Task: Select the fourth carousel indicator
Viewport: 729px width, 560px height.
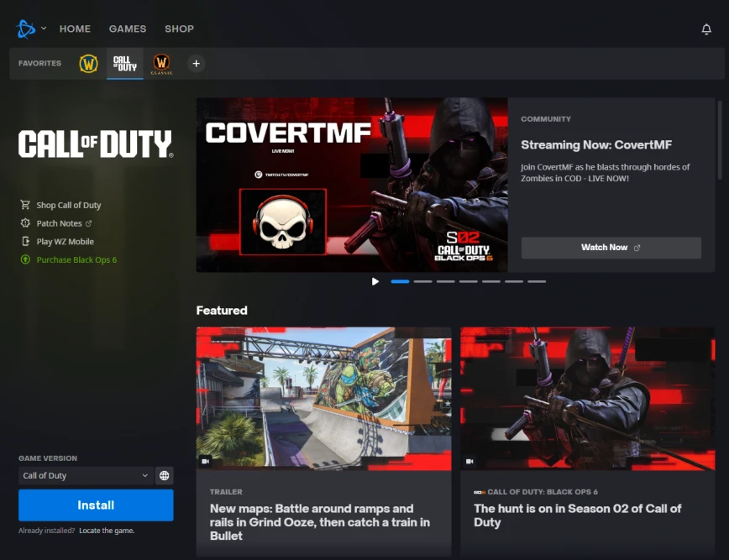Action: [x=468, y=281]
